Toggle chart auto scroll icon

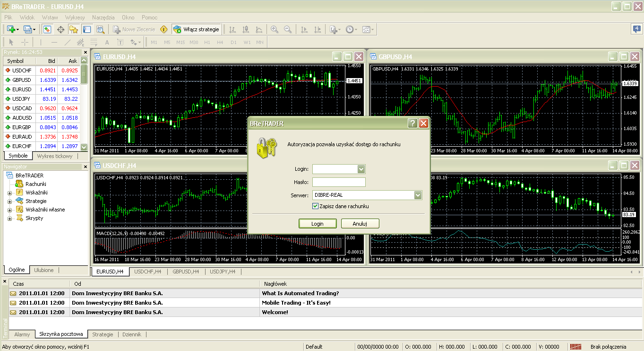[x=305, y=29]
